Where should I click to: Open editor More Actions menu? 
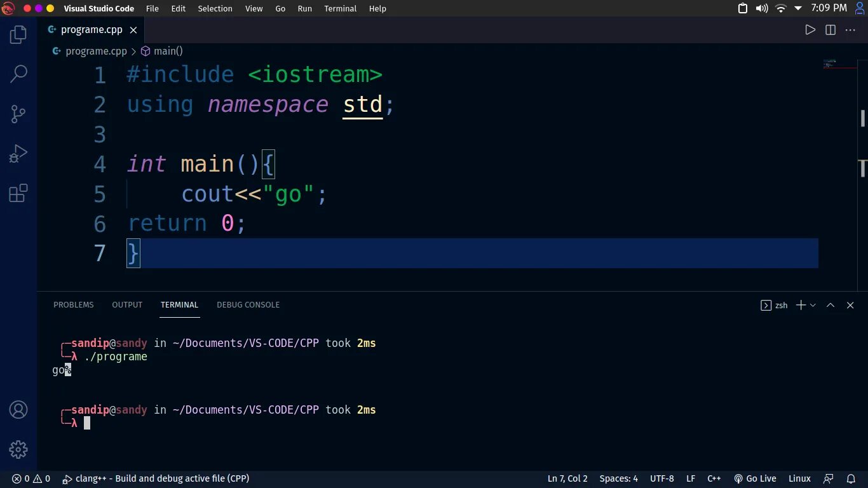point(850,30)
